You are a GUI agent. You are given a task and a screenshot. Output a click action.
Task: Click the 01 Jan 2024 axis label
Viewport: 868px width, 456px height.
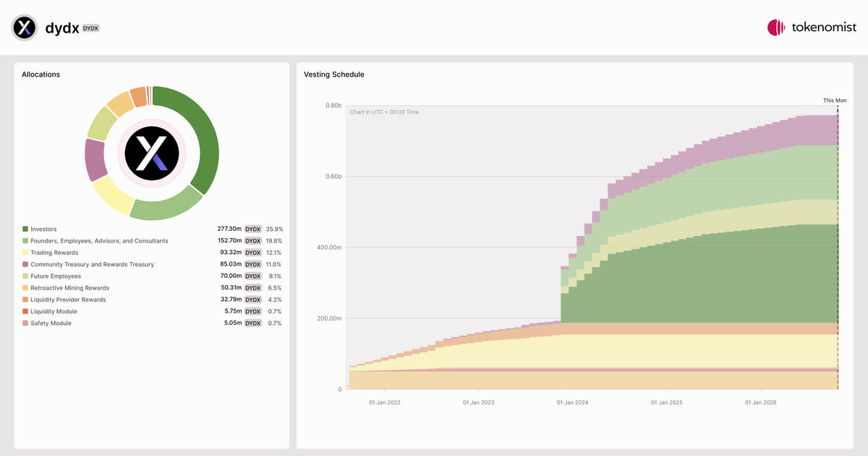[572, 402]
